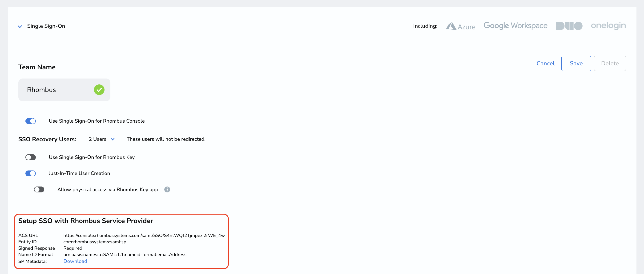Screen dimensions: 644x274
Task: Download the SP Metadata file
Action: pyautogui.click(x=75, y=261)
